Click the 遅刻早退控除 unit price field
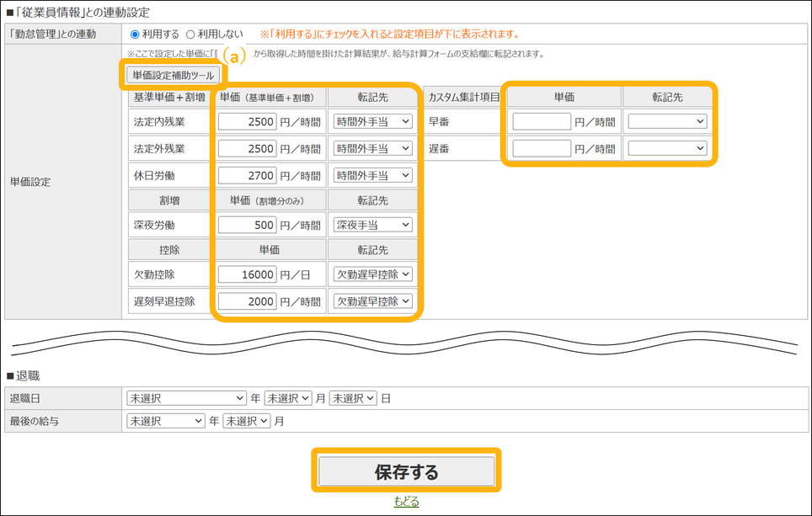The image size is (812, 516). (248, 301)
